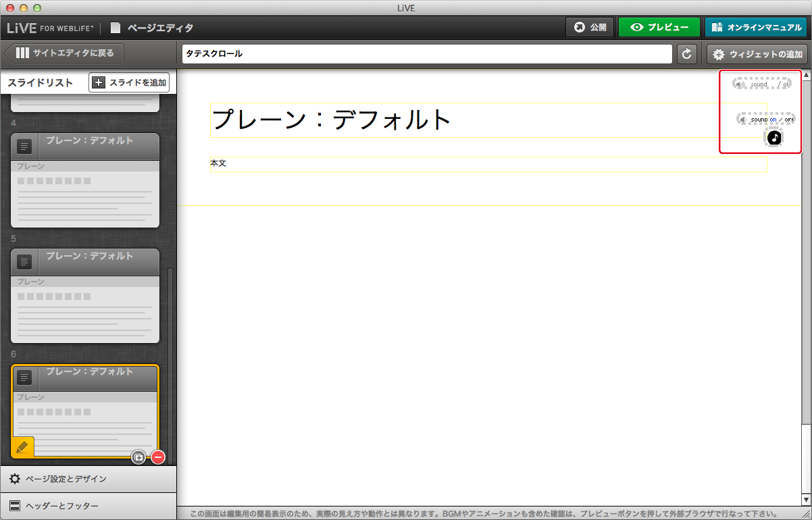Click the slide list vertical scrollbar
Viewport: 812px width, 520px height.
pyautogui.click(x=170, y=366)
